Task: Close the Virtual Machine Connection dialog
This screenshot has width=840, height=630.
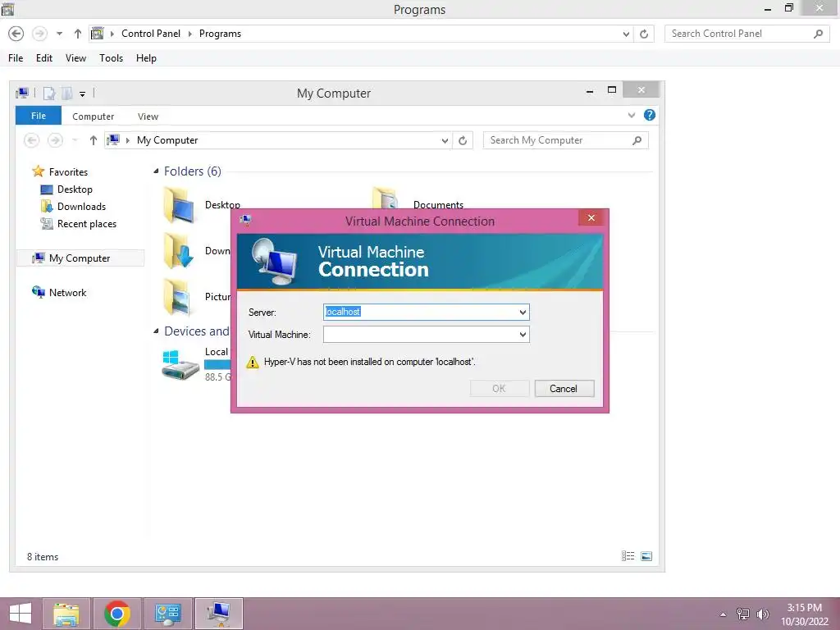Action: pos(591,217)
